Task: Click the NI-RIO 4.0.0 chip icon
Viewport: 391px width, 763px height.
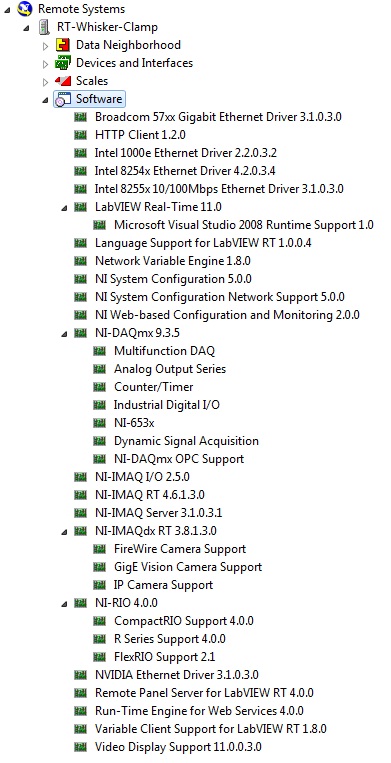Action: coord(81,603)
